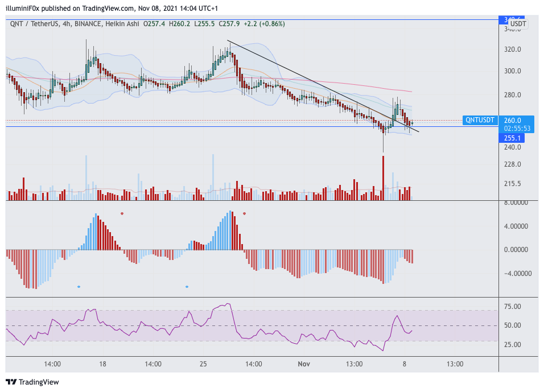Click the 4h timeframe text in the header
The image size is (544, 392).
click(x=66, y=24)
